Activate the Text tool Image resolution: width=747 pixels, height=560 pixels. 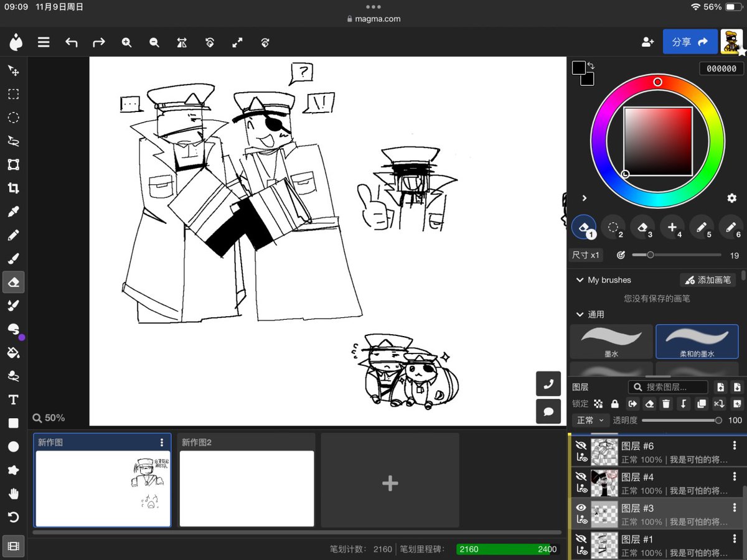[x=14, y=399]
